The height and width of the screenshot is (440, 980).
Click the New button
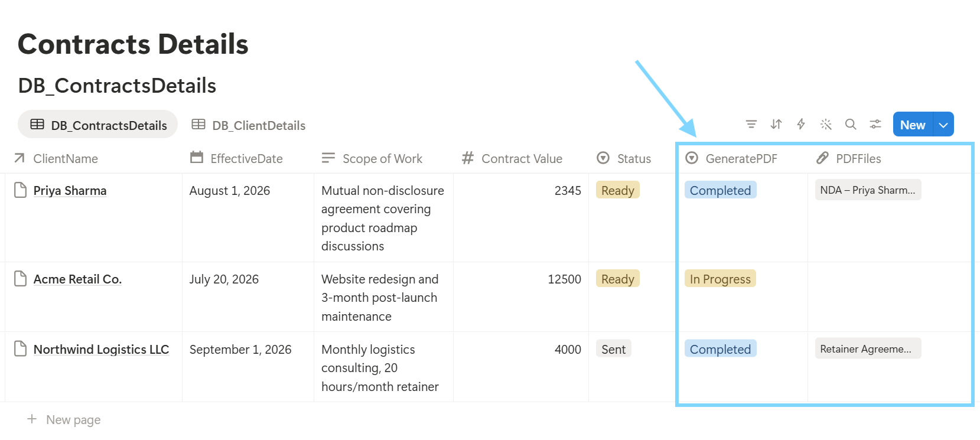pos(913,125)
